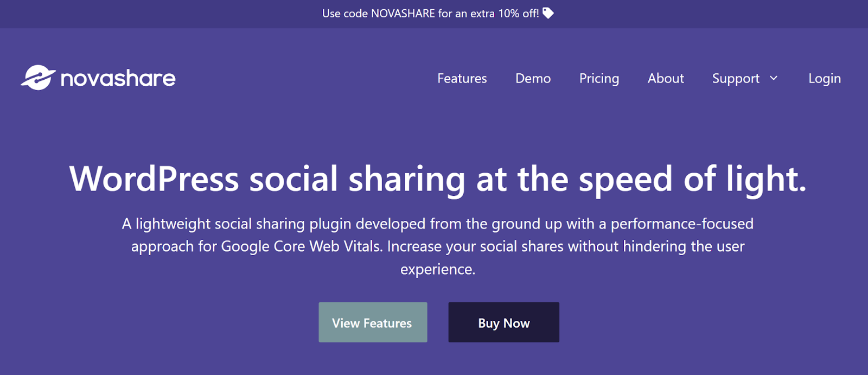Viewport: 868px width, 375px height.
Task: Go to the Login page
Action: point(824,79)
